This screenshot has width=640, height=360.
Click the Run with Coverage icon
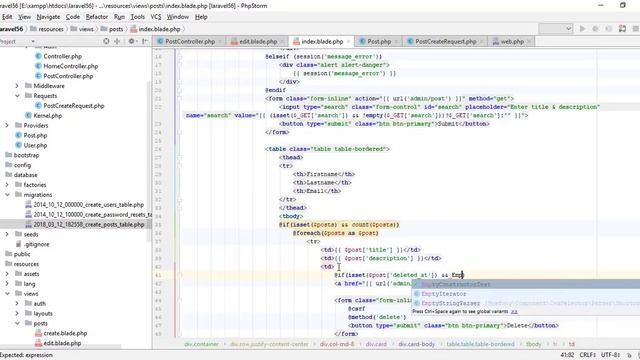[609, 29]
